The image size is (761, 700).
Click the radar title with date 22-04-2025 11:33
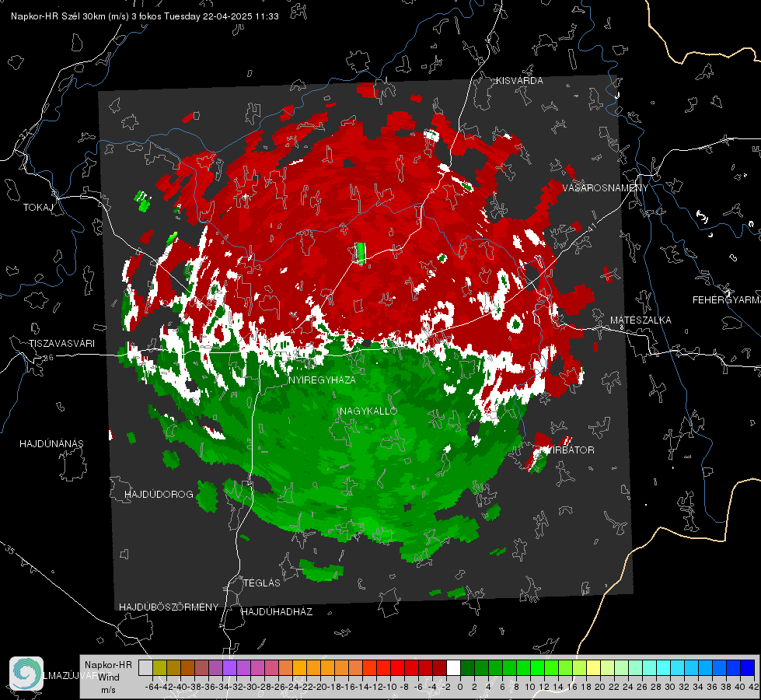click(145, 16)
